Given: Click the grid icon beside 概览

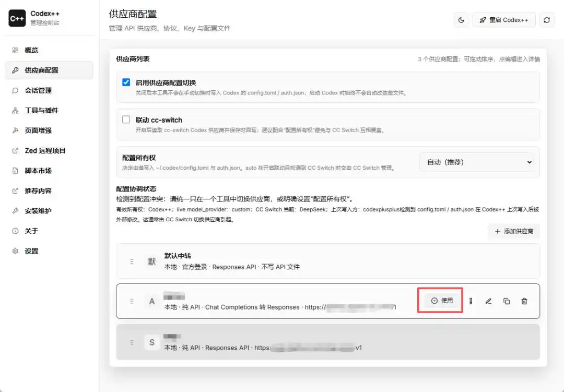Looking at the screenshot, I should click(15, 50).
